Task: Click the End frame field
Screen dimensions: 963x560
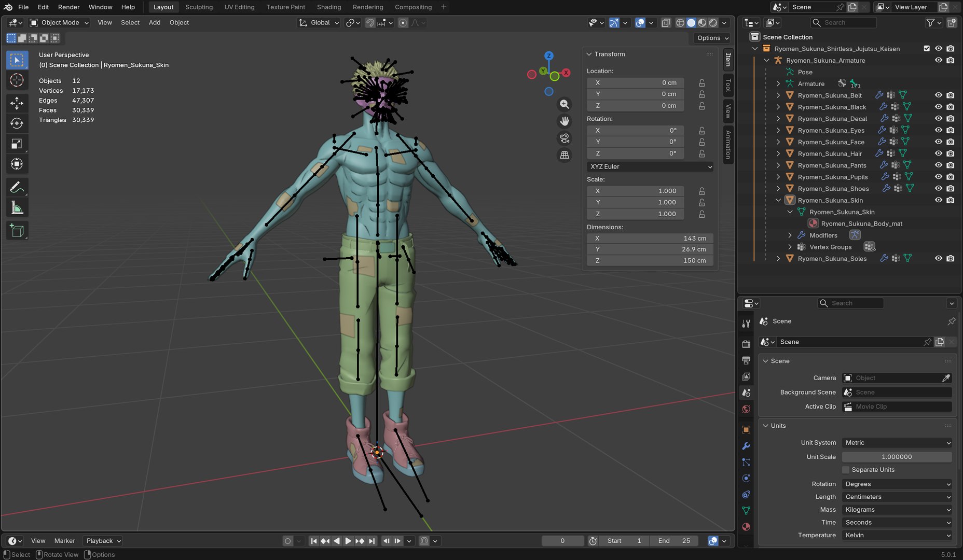Action: coord(675,541)
